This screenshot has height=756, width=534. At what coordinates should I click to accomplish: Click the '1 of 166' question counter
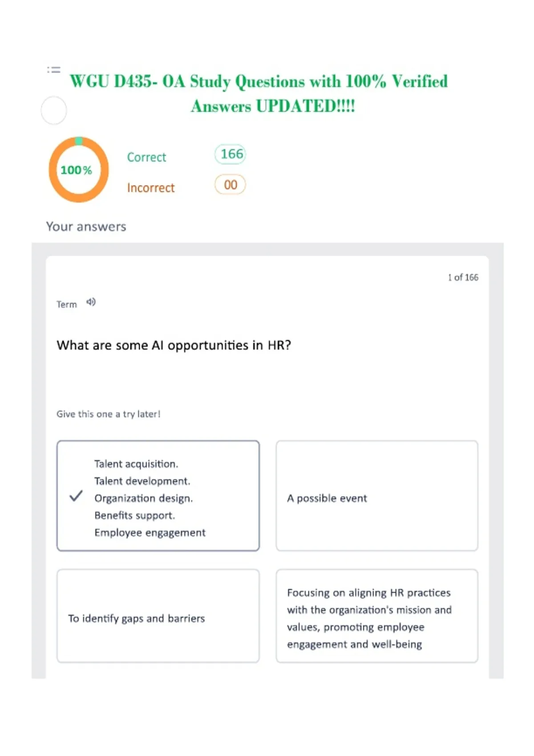463,277
